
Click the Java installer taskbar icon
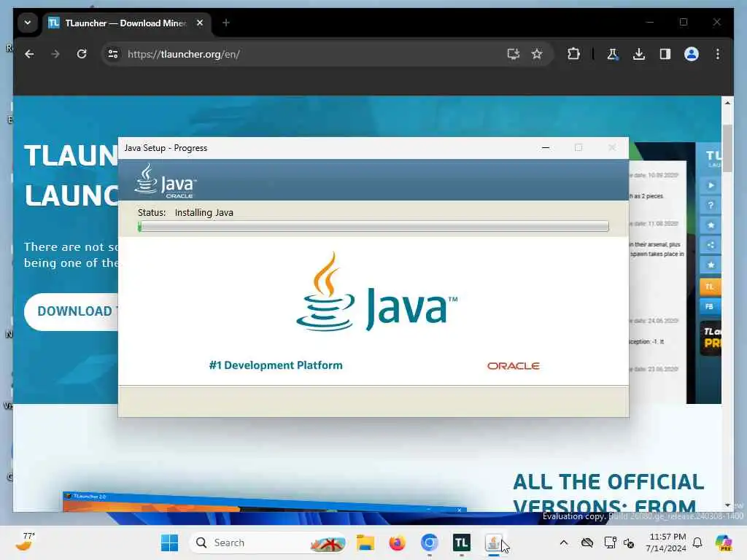pyautogui.click(x=494, y=542)
